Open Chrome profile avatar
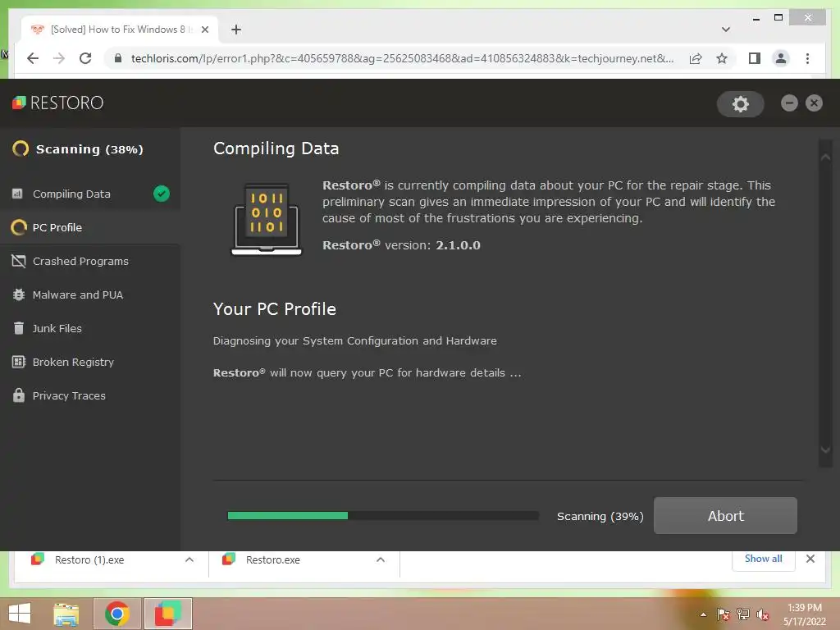 point(781,58)
